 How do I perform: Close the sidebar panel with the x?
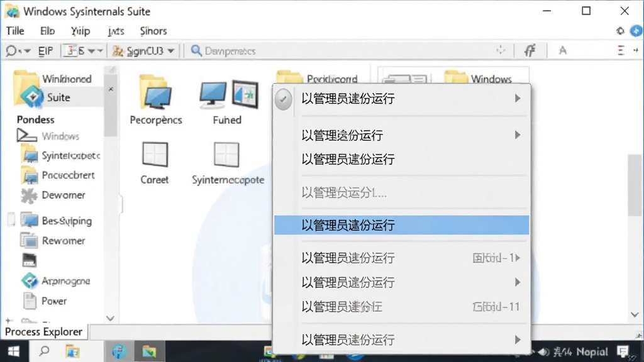coord(111,89)
